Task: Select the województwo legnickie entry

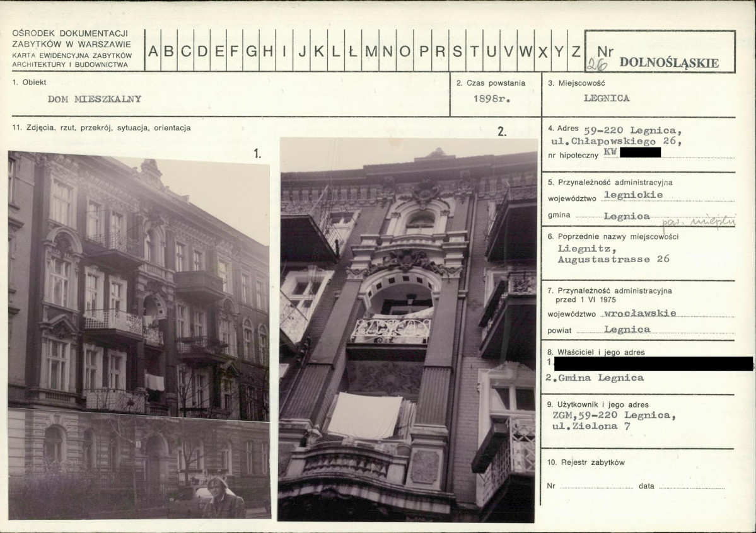Action: 632,195
